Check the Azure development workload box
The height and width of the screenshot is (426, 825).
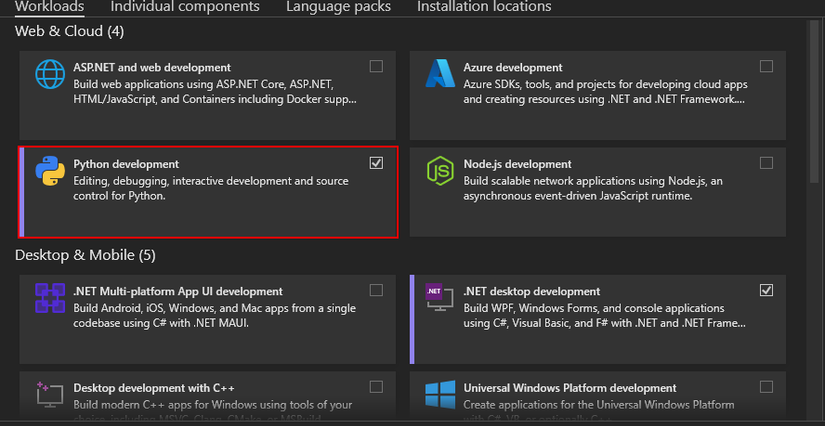tap(767, 66)
